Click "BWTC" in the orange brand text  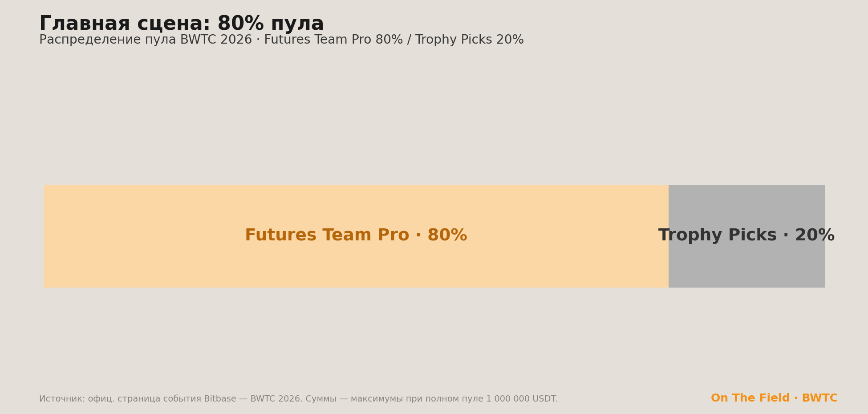click(x=819, y=398)
